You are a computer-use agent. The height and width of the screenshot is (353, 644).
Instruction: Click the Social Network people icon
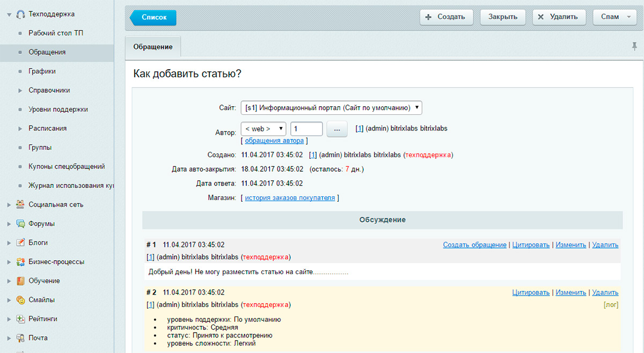pyautogui.click(x=20, y=204)
